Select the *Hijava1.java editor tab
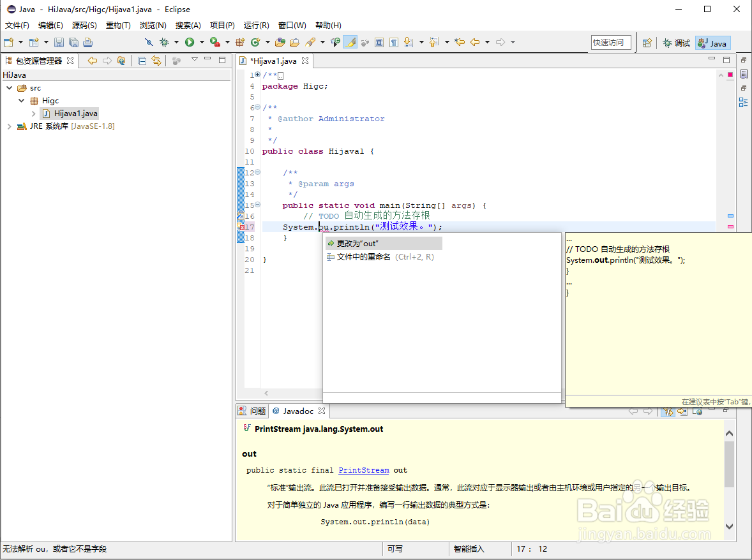The width and height of the screenshot is (752, 560). (x=273, y=61)
